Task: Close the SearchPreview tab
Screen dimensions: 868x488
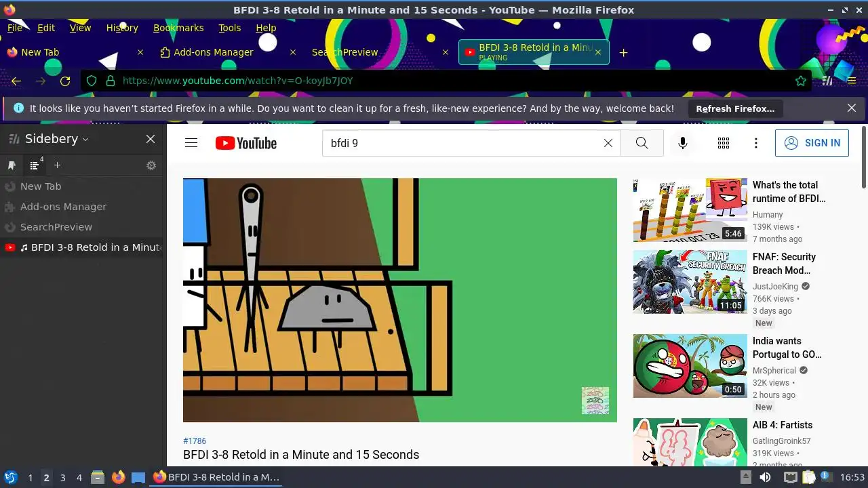Action: pyautogui.click(x=446, y=52)
